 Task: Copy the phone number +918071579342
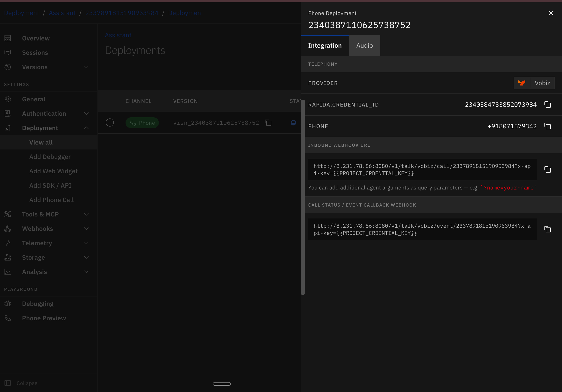pyautogui.click(x=548, y=126)
